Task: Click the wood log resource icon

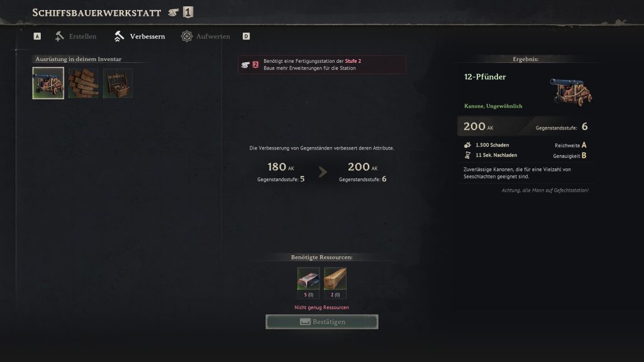Action: coord(335,278)
